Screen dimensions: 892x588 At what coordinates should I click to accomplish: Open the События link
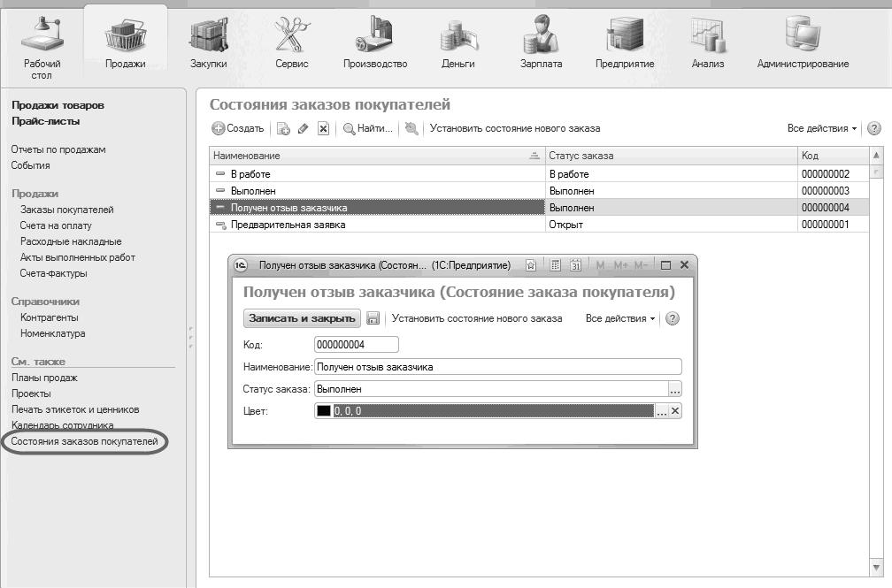(31, 165)
